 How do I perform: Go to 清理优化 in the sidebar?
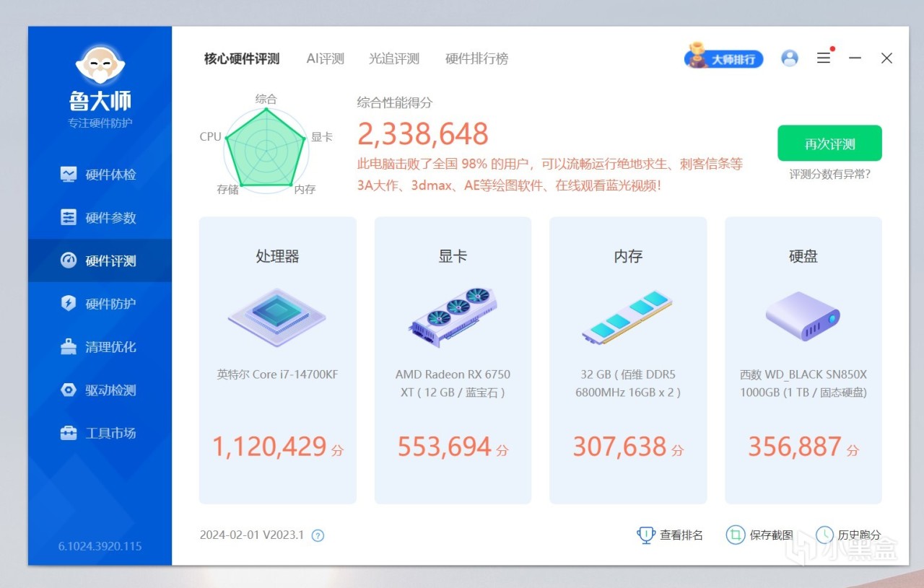pos(100,347)
